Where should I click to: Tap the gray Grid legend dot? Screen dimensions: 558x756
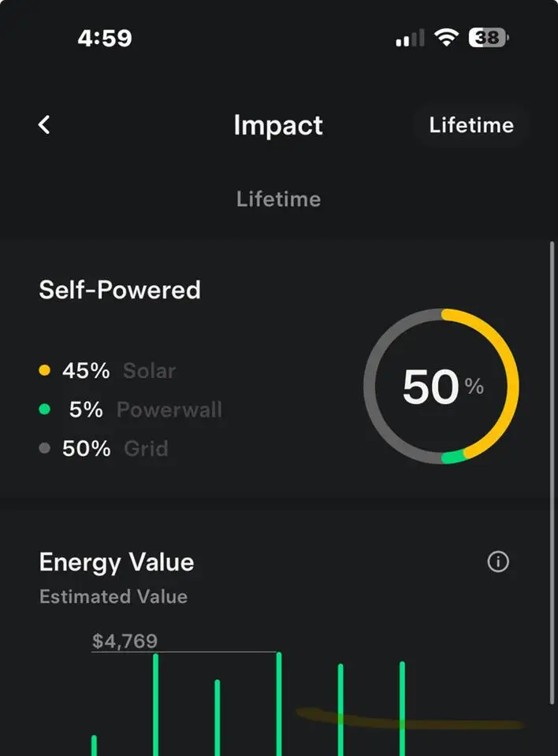[44, 448]
